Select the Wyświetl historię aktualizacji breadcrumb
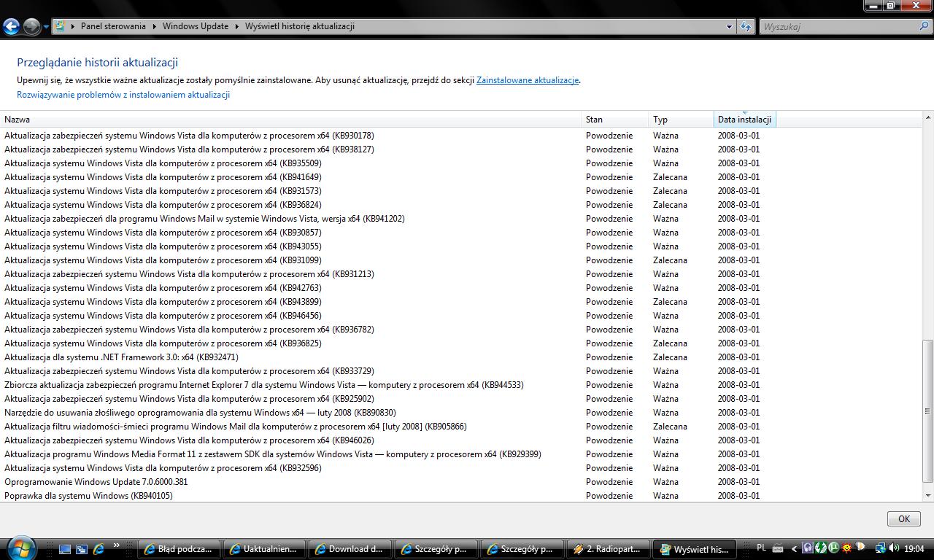 [300, 26]
